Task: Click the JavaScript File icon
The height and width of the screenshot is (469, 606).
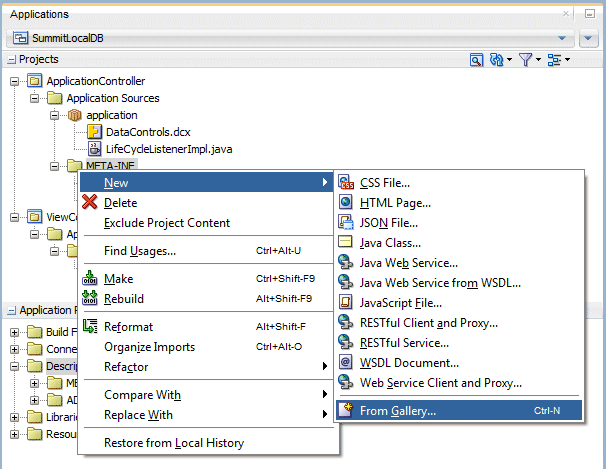Action: [x=346, y=302]
